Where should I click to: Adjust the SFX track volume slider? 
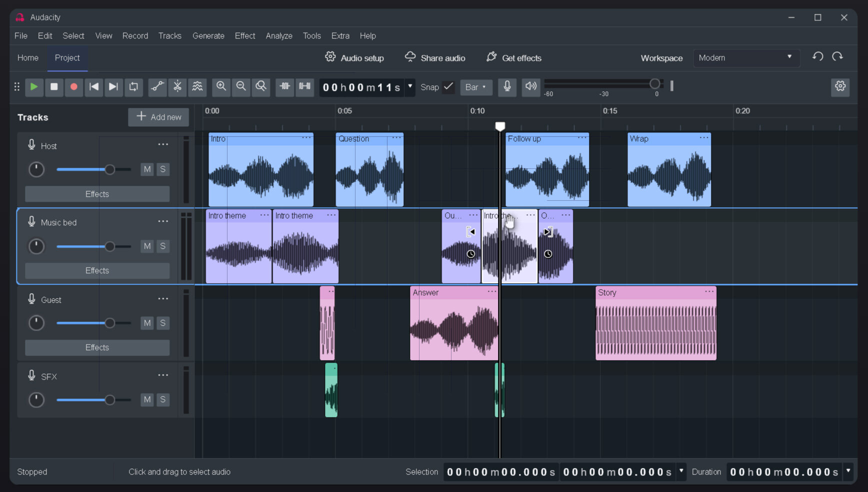point(94,400)
